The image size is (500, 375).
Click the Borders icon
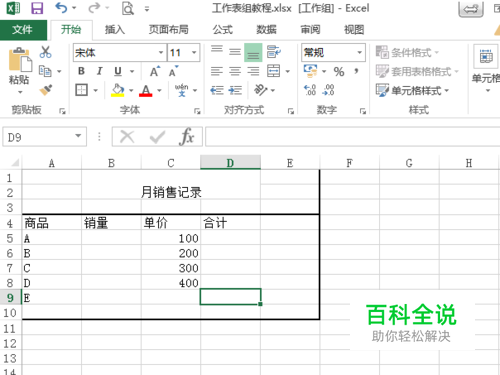pos(82,90)
